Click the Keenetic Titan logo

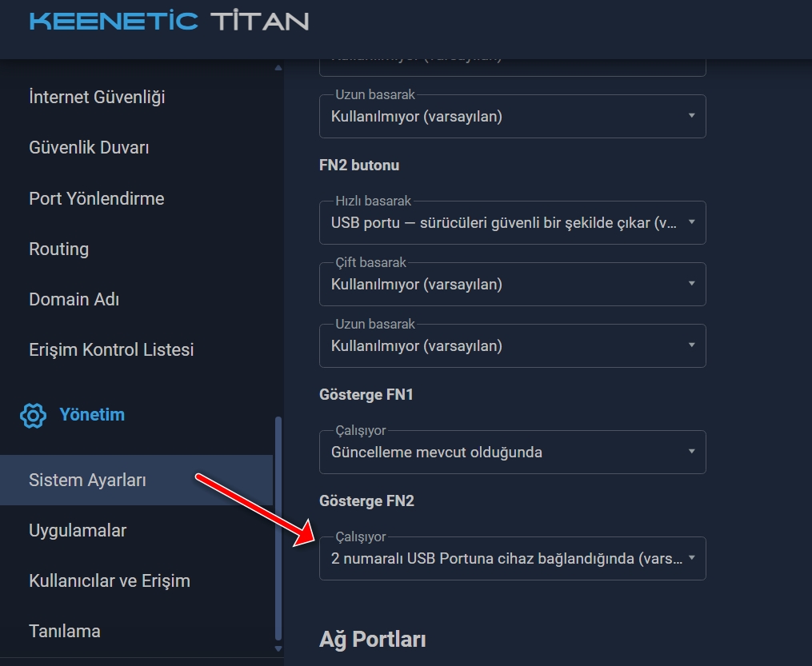(170, 22)
